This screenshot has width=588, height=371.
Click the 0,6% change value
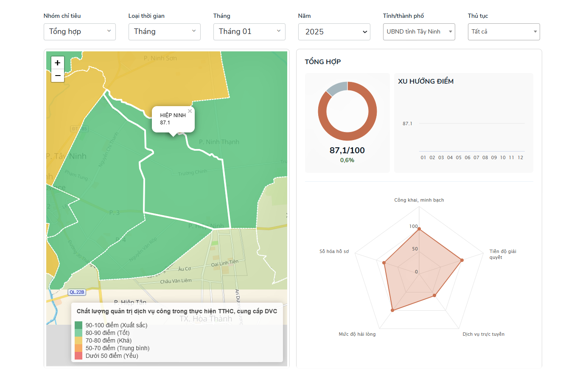click(347, 160)
